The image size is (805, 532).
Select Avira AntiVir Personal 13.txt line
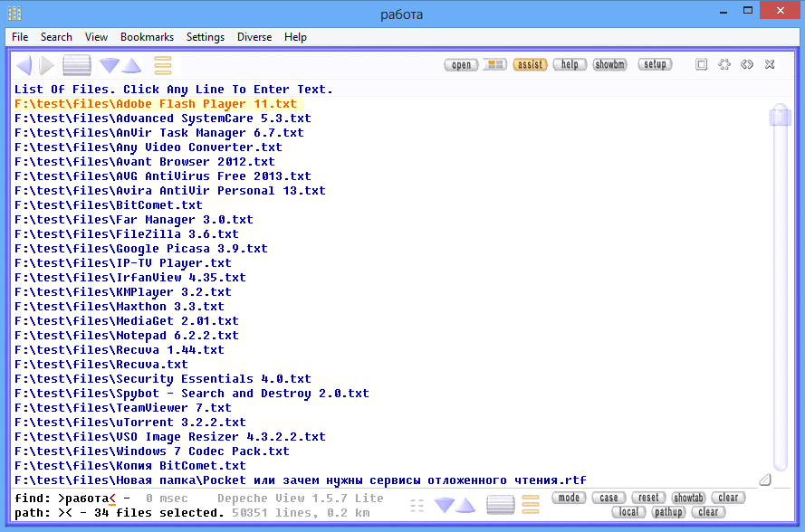point(170,191)
